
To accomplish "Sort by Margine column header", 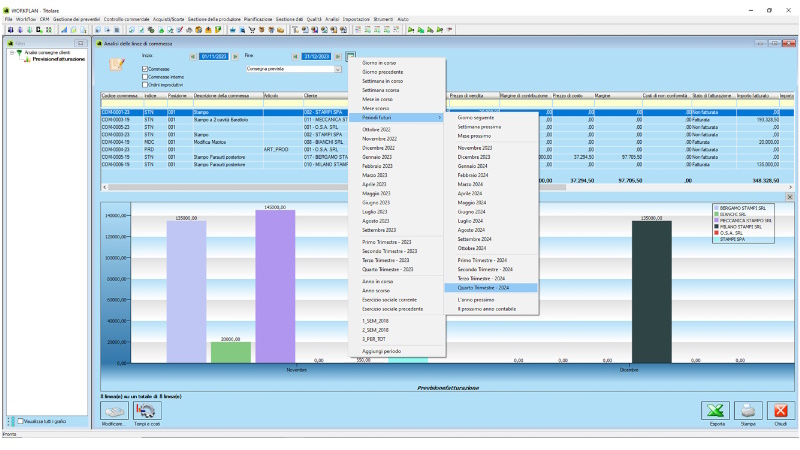I will tap(617, 96).
